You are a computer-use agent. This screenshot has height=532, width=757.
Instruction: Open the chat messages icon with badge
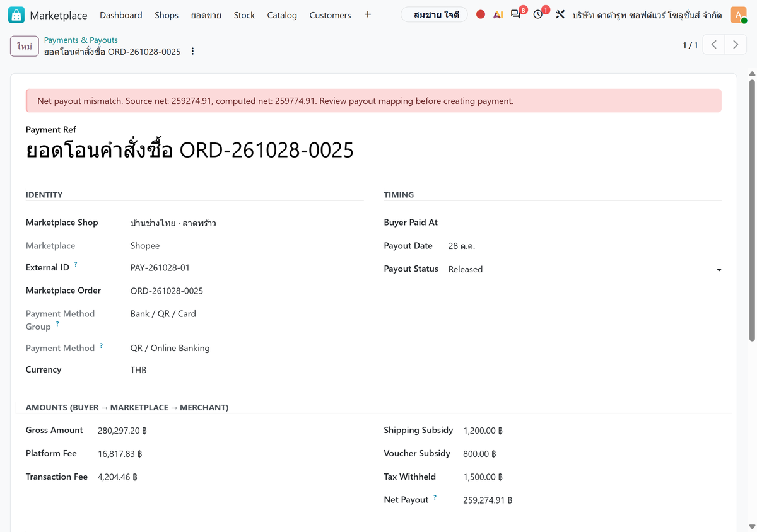[x=517, y=14]
